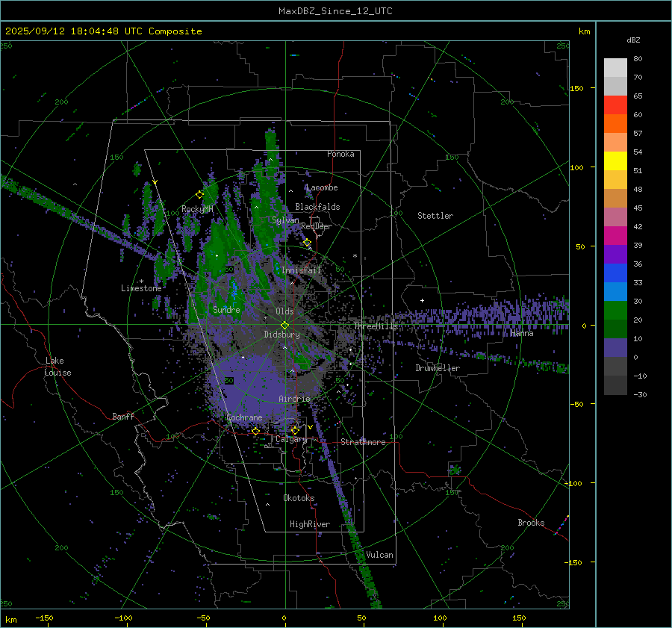This screenshot has width=672, height=628.
Task: Click the Hanna label
Action: pyautogui.click(x=522, y=334)
